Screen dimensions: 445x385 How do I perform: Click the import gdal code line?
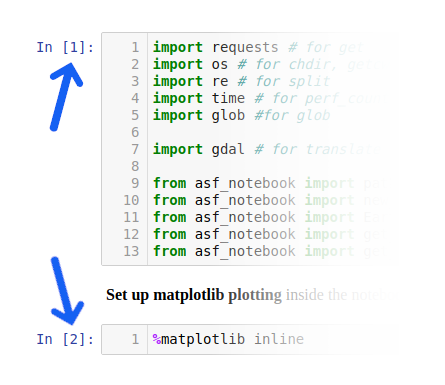267,149
